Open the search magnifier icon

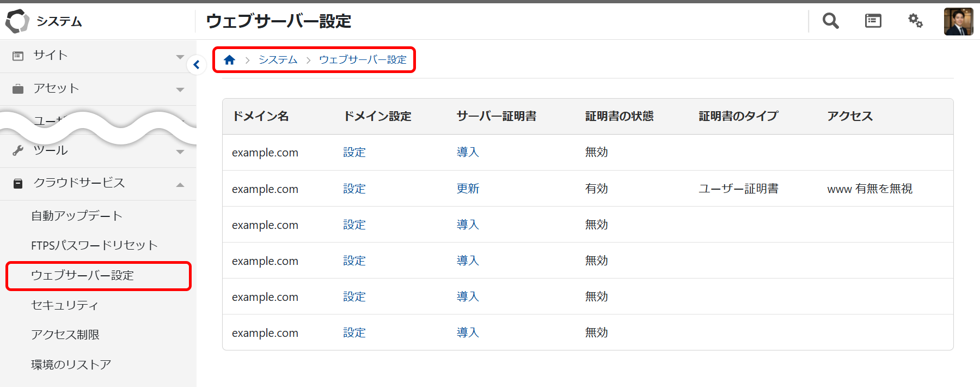point(830,21)
